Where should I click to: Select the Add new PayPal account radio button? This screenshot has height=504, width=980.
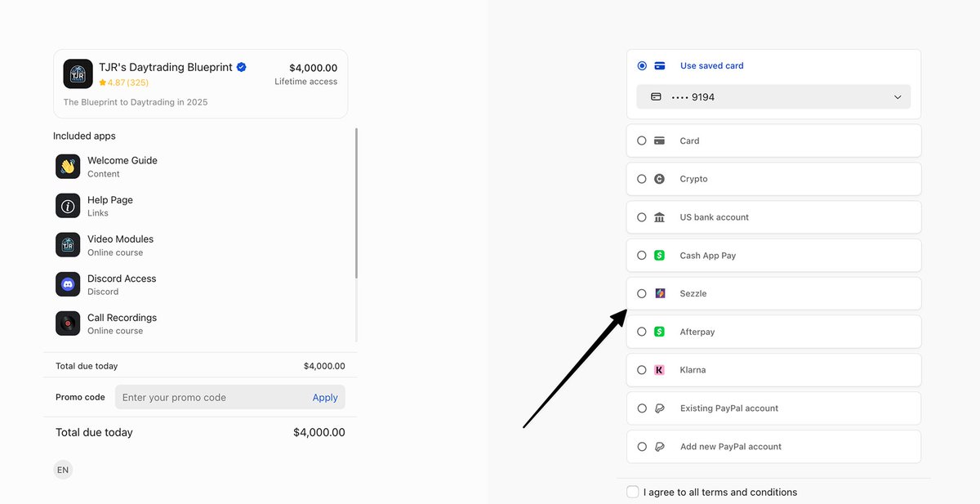[642, 447]
